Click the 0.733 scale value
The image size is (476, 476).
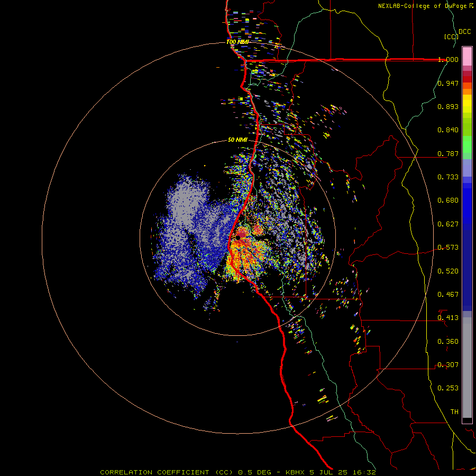point(448,177)
